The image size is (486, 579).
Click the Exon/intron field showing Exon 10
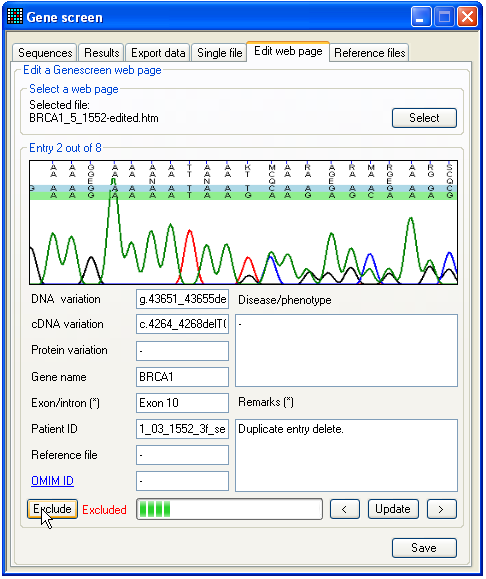(182, 402)
